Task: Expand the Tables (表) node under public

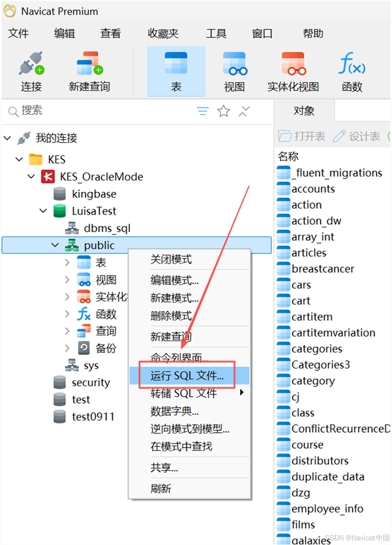Action: click(x=68, y=262)
